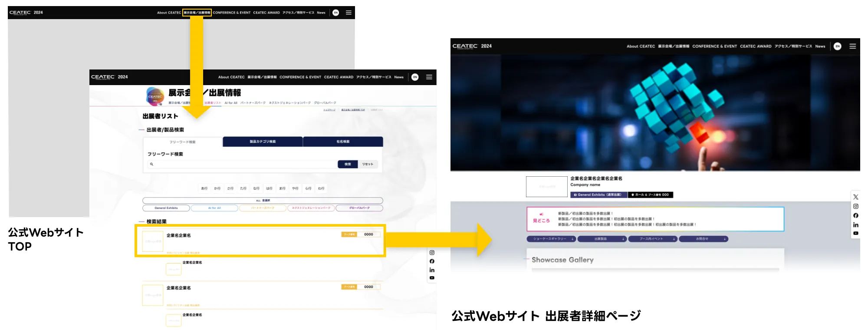Click the free word search input field
Screen dimensions: 868x330
coord(242,164)
